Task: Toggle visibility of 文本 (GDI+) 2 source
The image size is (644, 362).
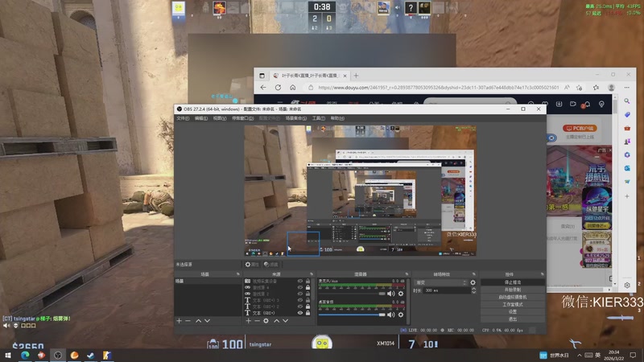Action: coord(299,306)
